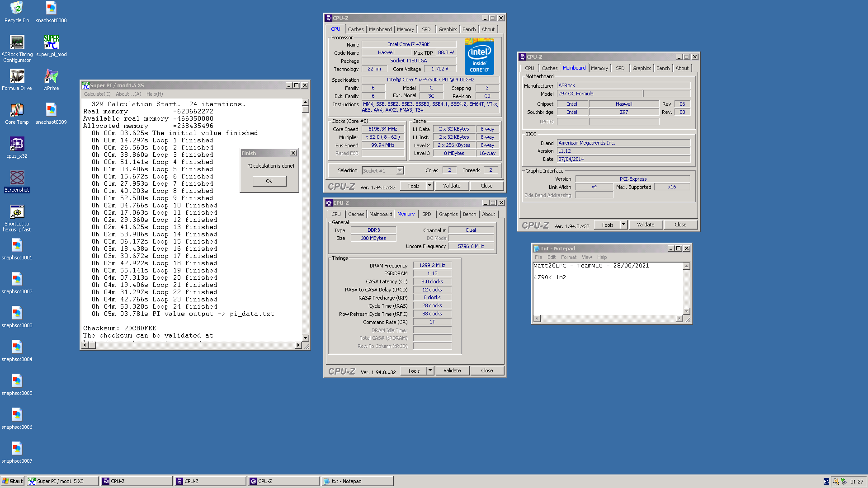Click Validate in top CPU-Z window
Screen dimensions: 868x488
[452, 186]
